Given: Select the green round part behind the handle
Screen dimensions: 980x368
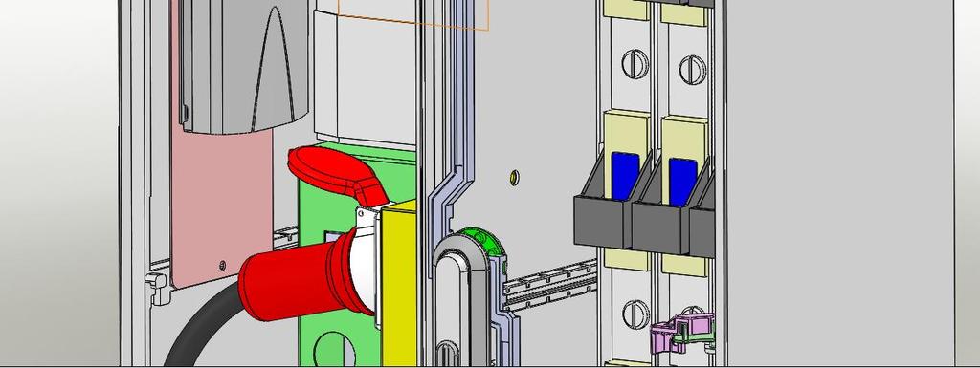Looking at the screenshot, I should (x=481, y=242).
